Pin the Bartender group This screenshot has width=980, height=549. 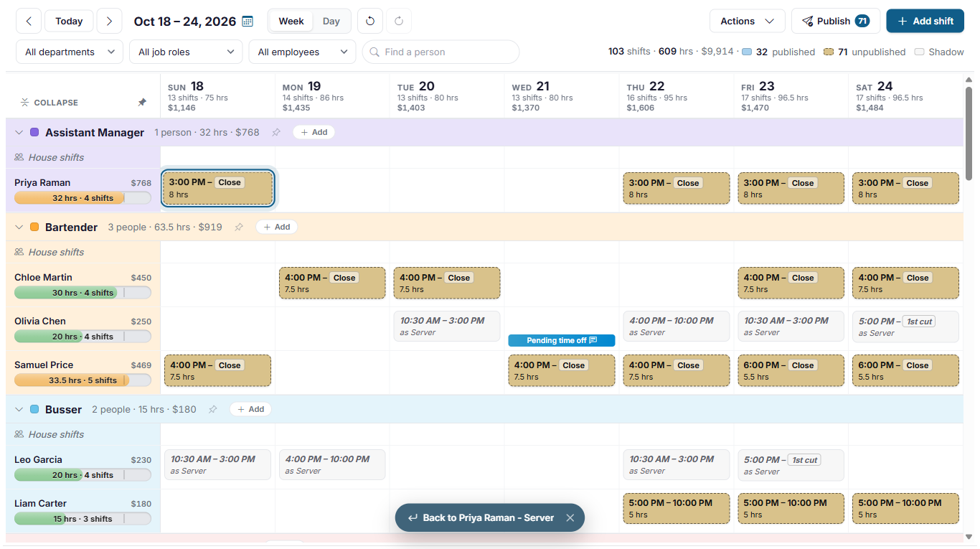click(239, 227)
